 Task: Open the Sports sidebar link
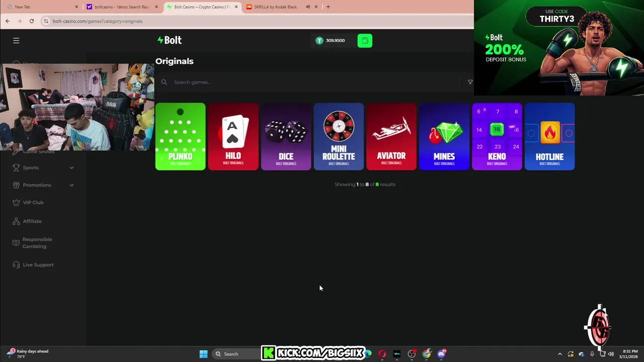[x=31, y=167]
